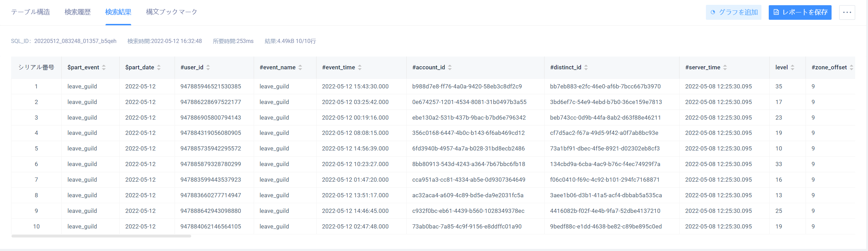
Task: Click account_id 6fd3940b-4957-4a7a-b028-31bd8ecb2486
Action: [469, 148]
